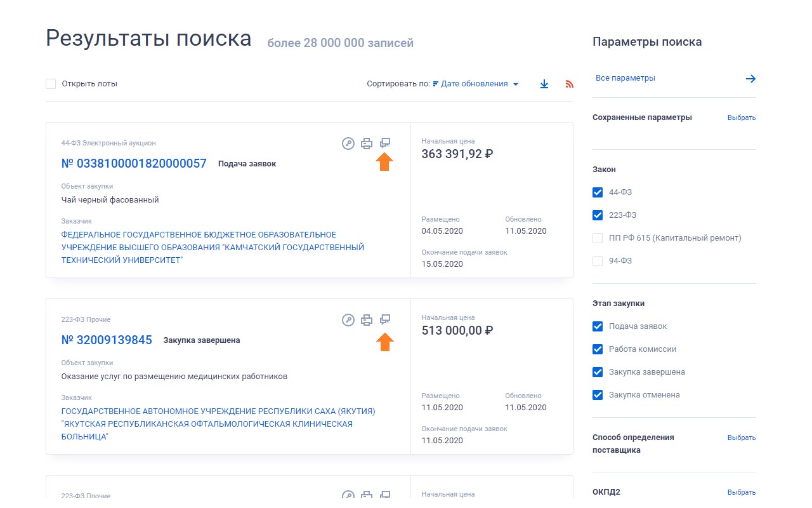Click the status label Закупка завершена in second card
Image resolution: width=812 pixels, height=508 pixels.
(202, 340)
